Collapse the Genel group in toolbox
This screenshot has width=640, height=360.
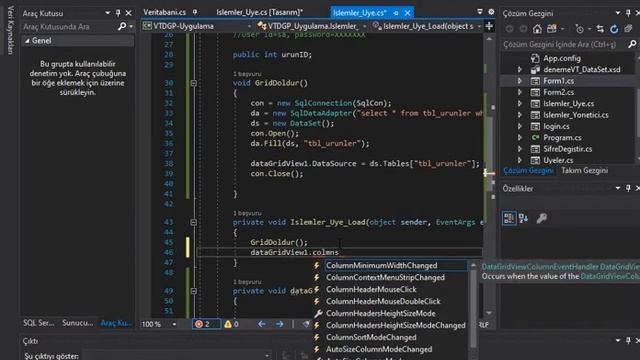pyautogui.click(x=27, y=41)
